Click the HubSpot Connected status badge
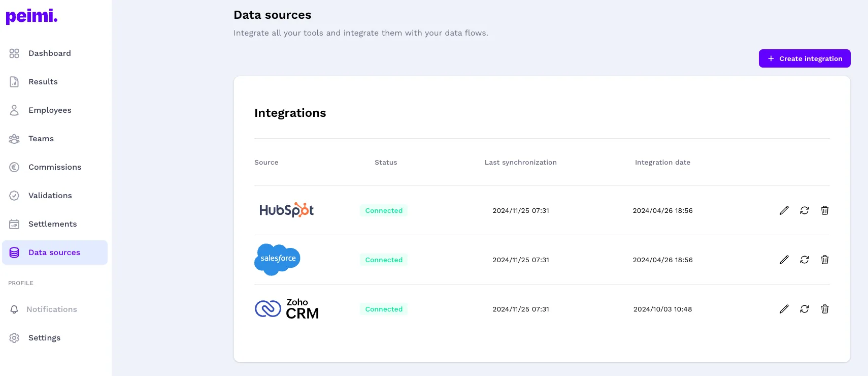 point(384,210)
